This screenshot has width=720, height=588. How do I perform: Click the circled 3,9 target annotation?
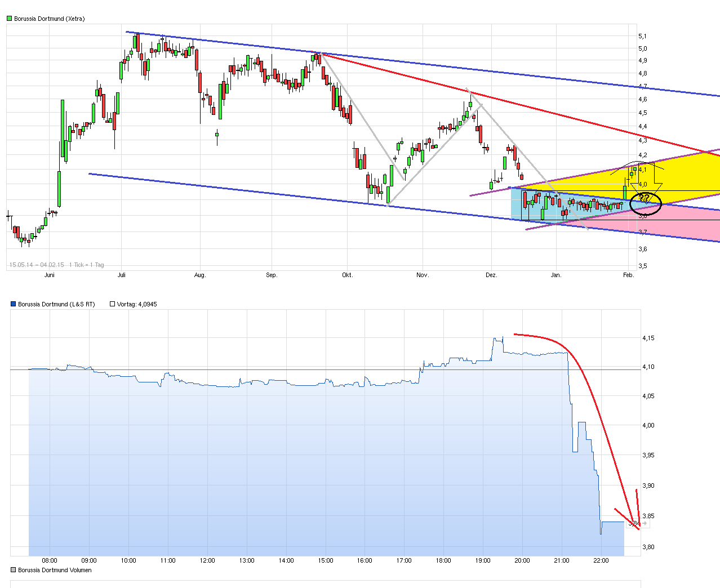(643, 197)
